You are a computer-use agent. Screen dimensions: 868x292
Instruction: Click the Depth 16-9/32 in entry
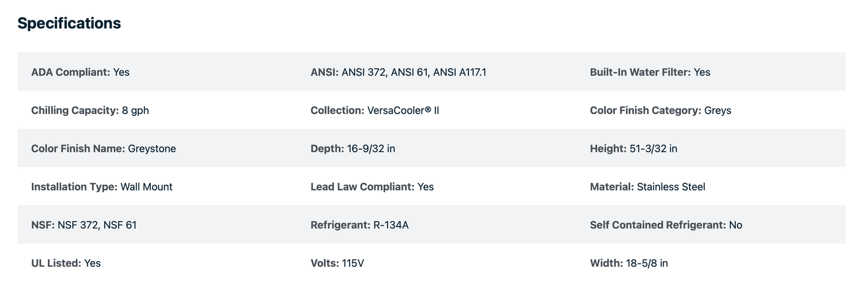(353, 148)
